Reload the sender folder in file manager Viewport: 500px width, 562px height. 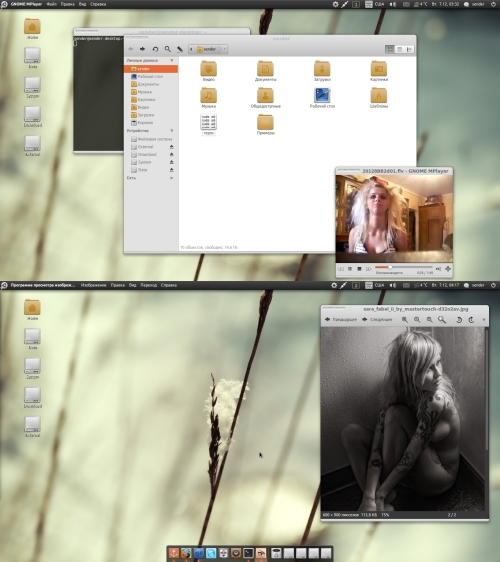click(x=155, y=49)
